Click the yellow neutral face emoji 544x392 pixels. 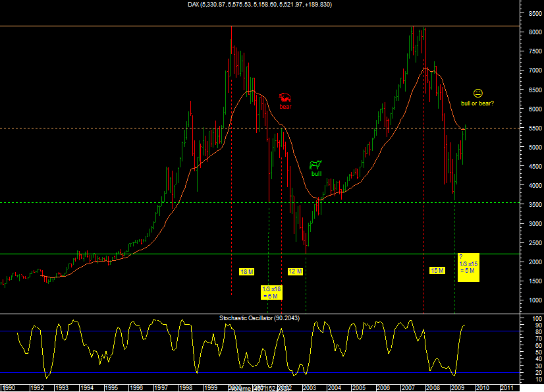click(477, 93)
